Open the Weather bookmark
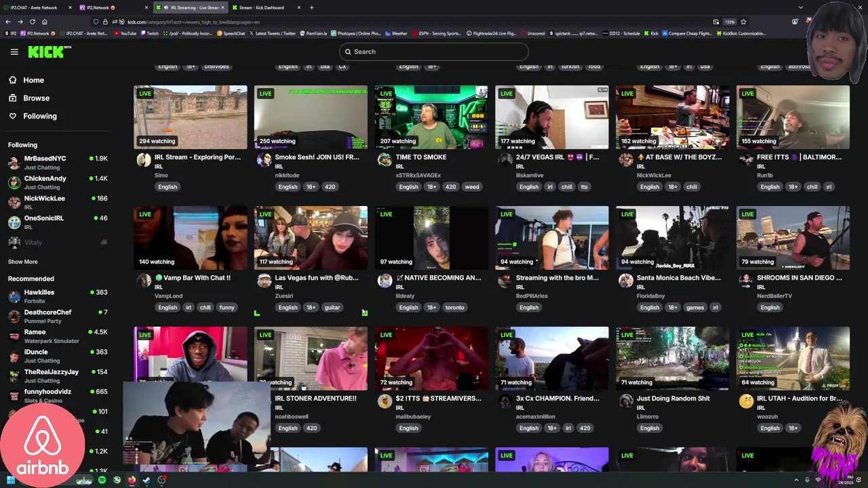 point(396,33)
